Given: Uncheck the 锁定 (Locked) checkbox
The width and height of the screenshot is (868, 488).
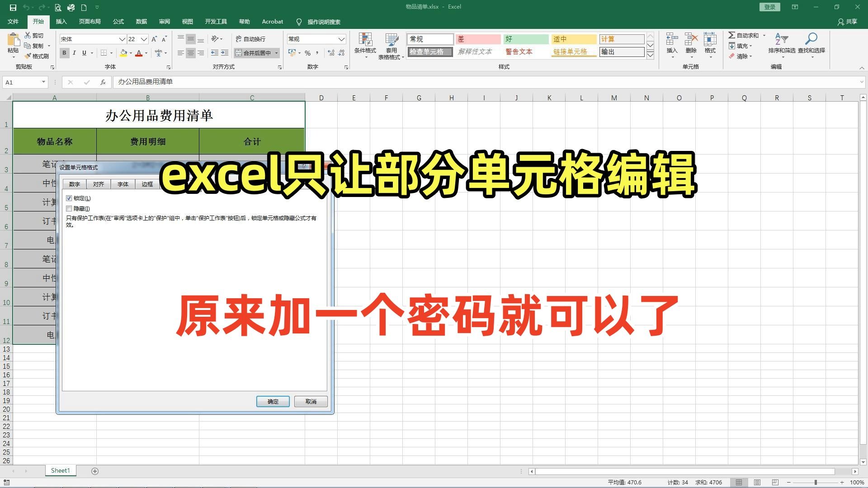Looking at the screenshot, I should (x=69, y=198).
